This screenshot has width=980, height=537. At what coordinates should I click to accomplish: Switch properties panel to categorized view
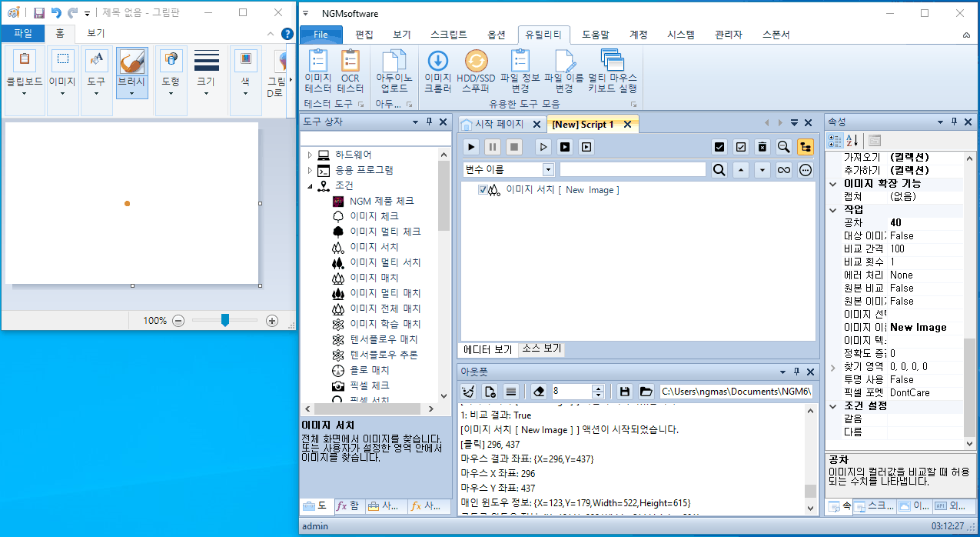pyautogui.click(x=835, y=140)
